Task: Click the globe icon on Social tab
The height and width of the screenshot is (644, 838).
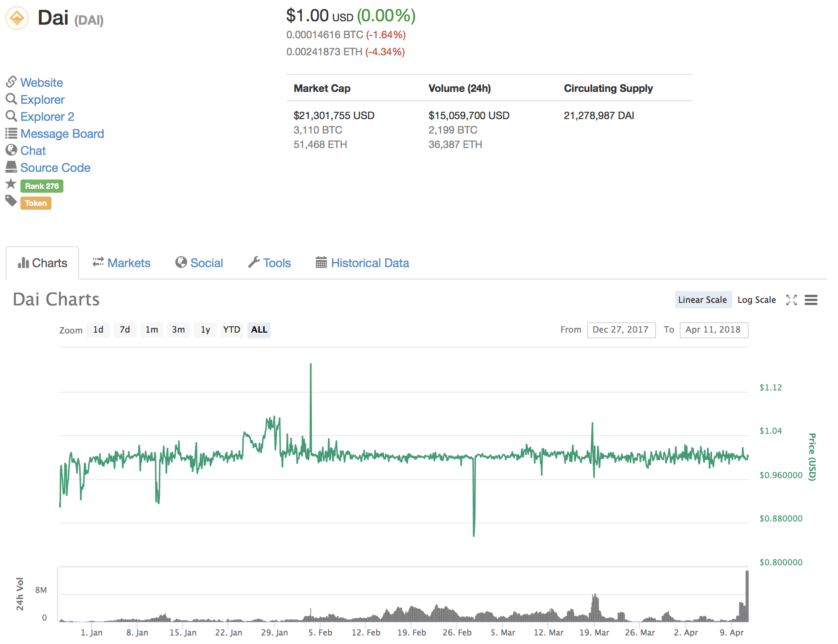Action: tap(181, 262)
